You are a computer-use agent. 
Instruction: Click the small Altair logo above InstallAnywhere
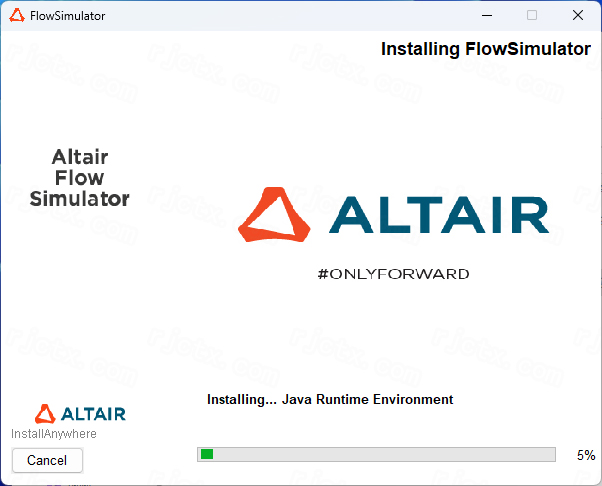tap(80, 413)
